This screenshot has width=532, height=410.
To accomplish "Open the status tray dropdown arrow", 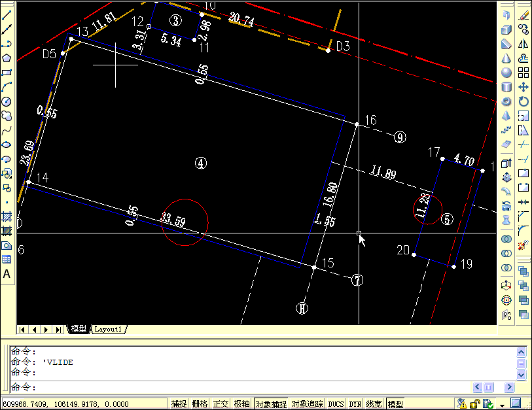I will pyautogui.click(x=502, y=403).
